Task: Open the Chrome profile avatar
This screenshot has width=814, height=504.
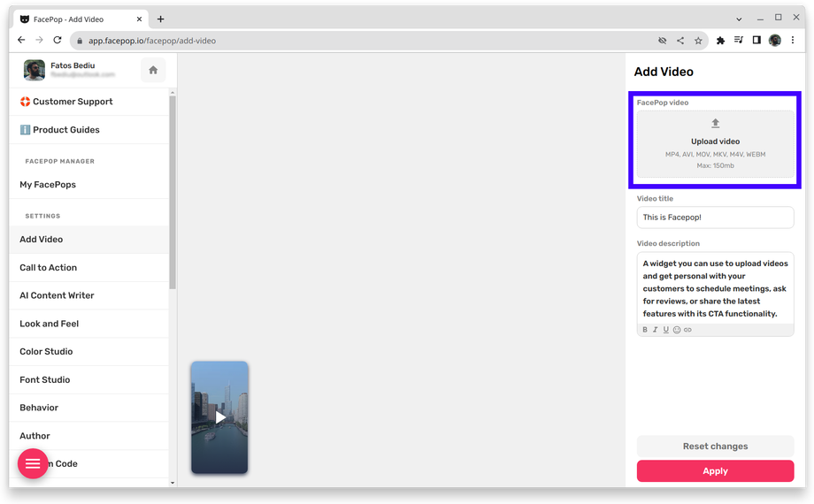Action: tap(775, 41)
